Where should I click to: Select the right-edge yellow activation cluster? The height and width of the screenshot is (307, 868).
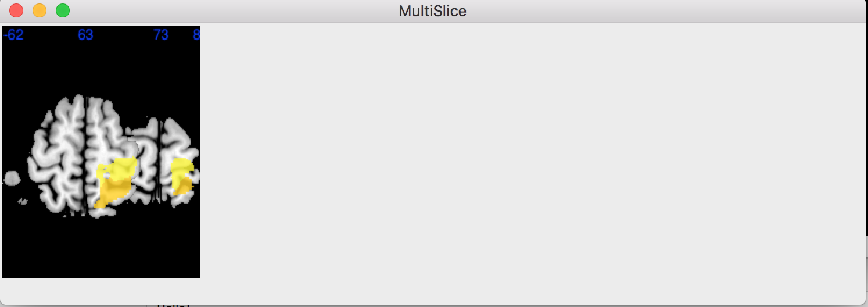tap(181, 173)
